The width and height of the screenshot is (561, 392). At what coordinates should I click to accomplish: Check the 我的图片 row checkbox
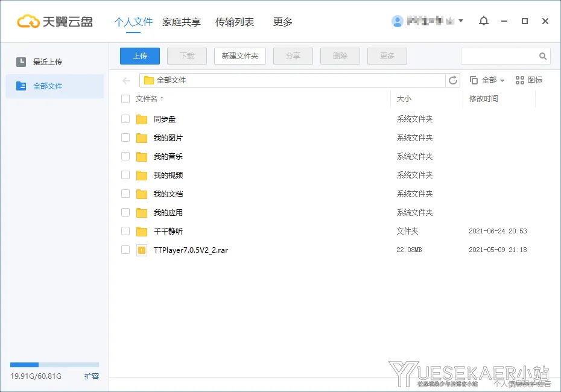125,138
